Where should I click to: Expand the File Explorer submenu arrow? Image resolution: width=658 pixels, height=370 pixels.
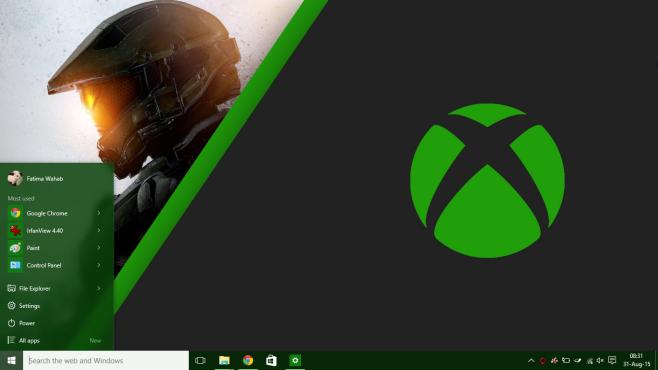click(x=99, y=288)
